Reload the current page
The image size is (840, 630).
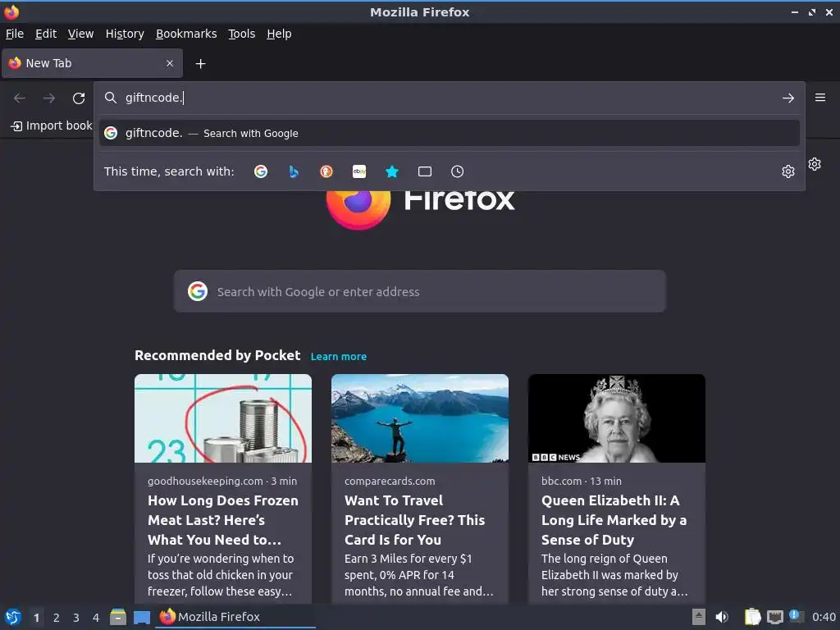pos(79,98)
